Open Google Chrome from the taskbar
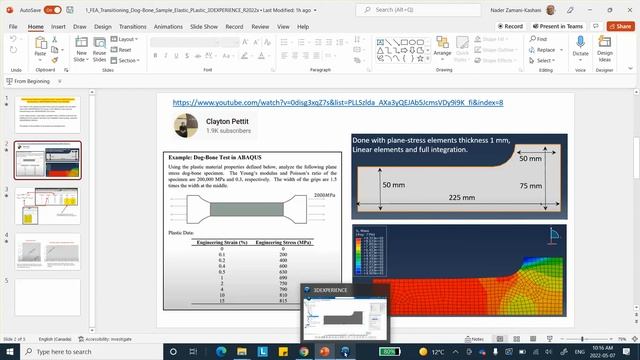Viewport: 640px width, 360px height. coord(304,351)
